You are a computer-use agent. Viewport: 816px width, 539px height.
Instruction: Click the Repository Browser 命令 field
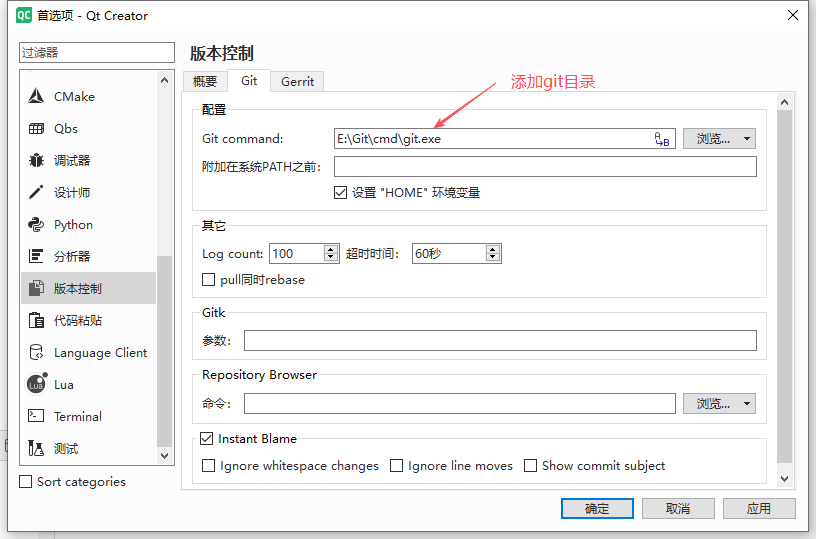[460, 404]
